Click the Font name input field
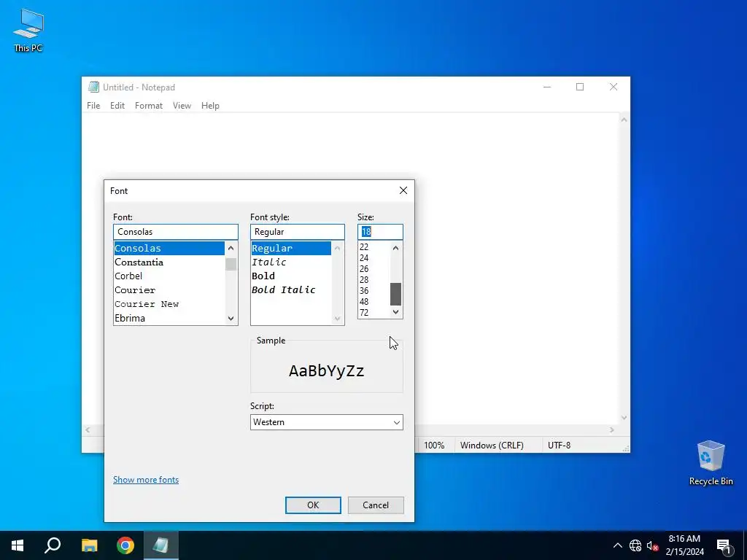Image resolution: width=747 pixels, height=560 pixels. point(175,232)
